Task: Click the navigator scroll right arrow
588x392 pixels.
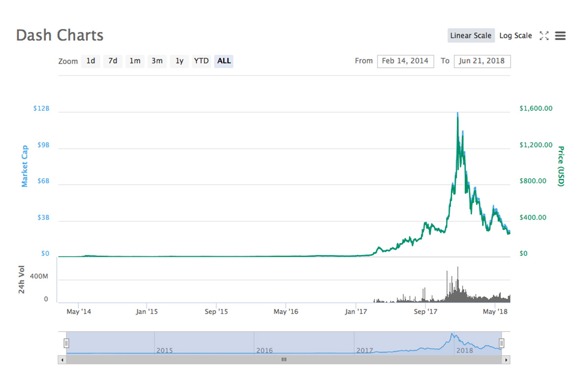Action: tap(506, 360)
